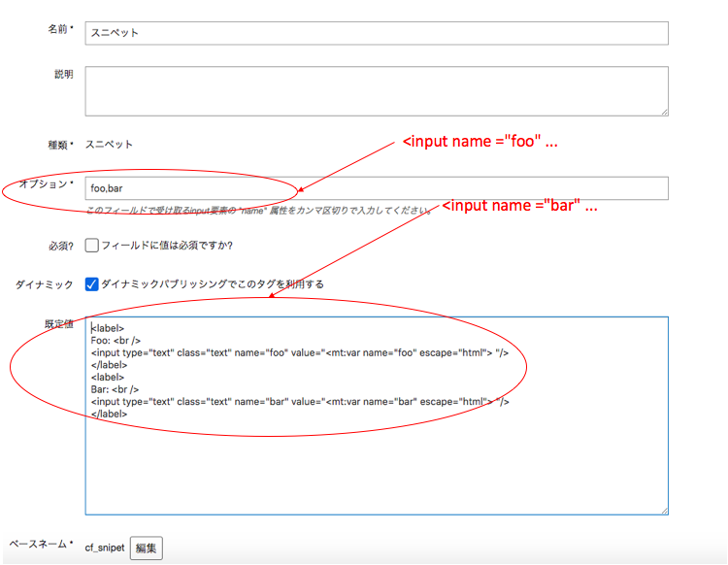Click the 名前 field label

tap(60, 29)
